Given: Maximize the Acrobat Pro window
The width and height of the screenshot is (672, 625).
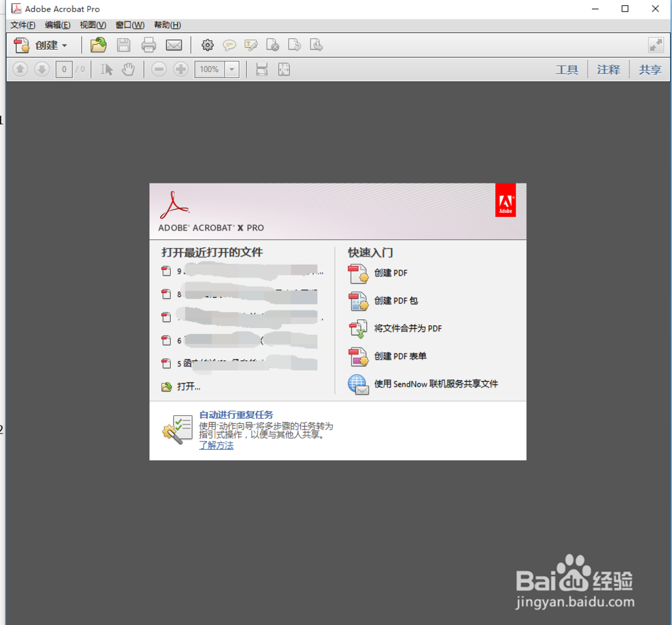Looking at the screenshot, I should pyautogui.click(x=625, y=9).
